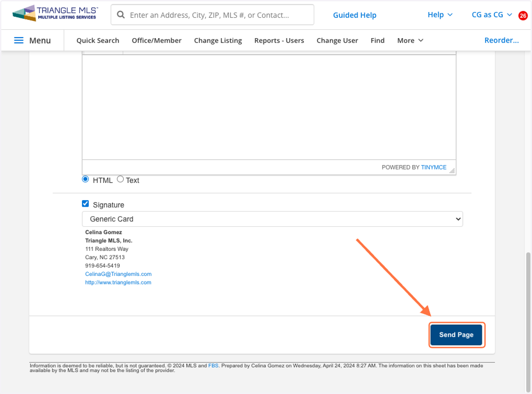Expand the More menu
Viewport: 532px width, 394px height.
tap(410, 40)
